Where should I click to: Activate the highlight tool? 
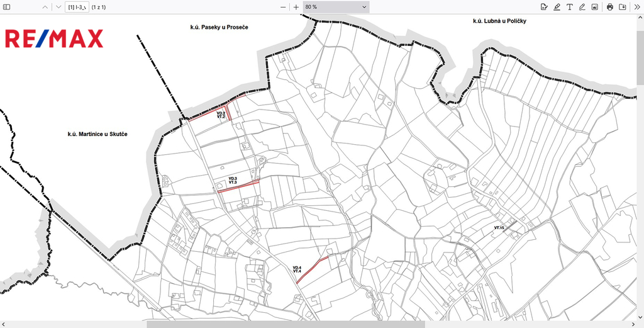click(x=557, y=7)
